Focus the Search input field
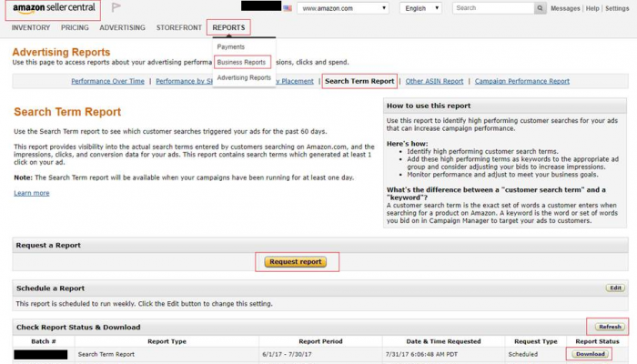 493,8
